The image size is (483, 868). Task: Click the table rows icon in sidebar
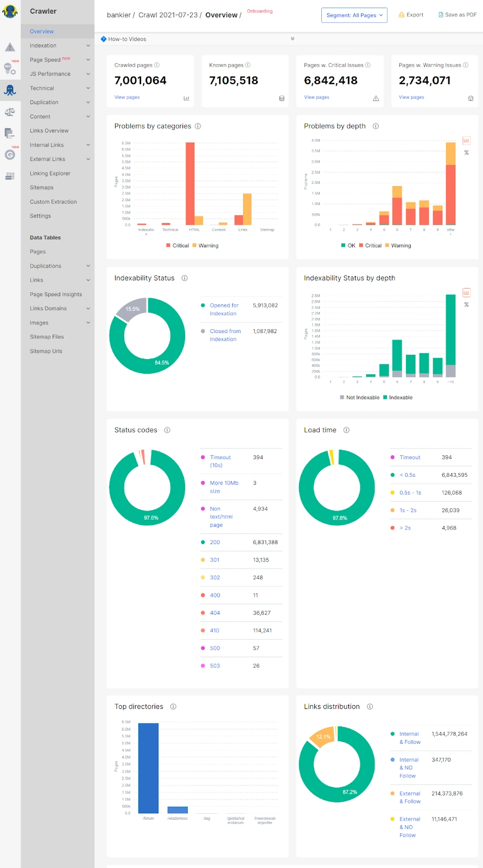(10, 176)
